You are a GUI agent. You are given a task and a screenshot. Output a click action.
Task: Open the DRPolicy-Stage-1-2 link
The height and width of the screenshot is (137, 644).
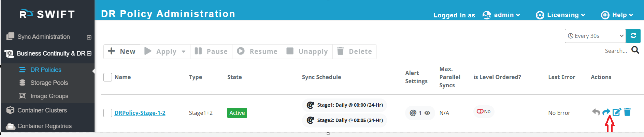(x=140, y=113)
